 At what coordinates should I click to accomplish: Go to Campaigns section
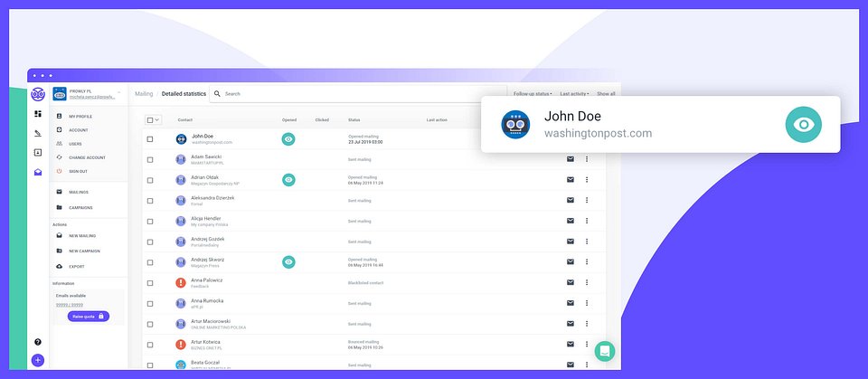[x=80, y=207]
